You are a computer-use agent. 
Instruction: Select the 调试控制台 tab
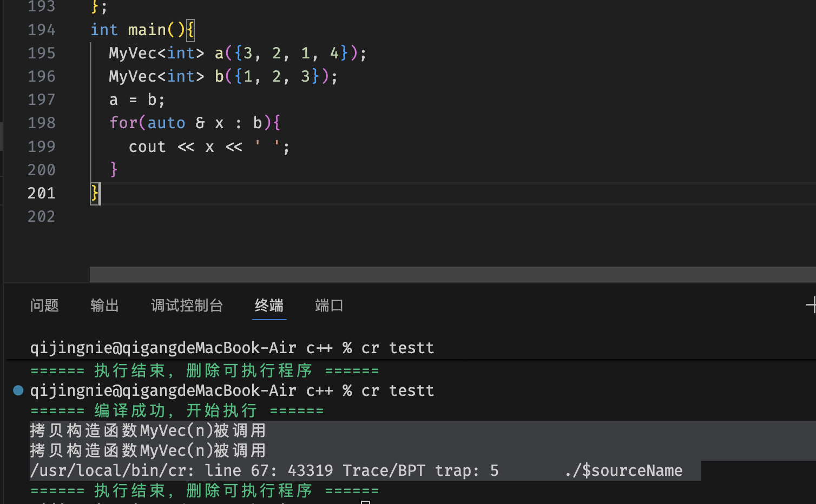(187, 306)
